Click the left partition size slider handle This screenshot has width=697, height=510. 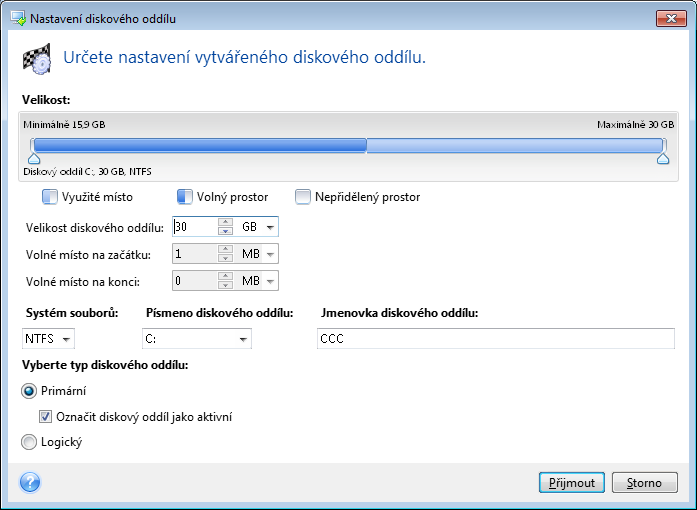tap(34, 158)
